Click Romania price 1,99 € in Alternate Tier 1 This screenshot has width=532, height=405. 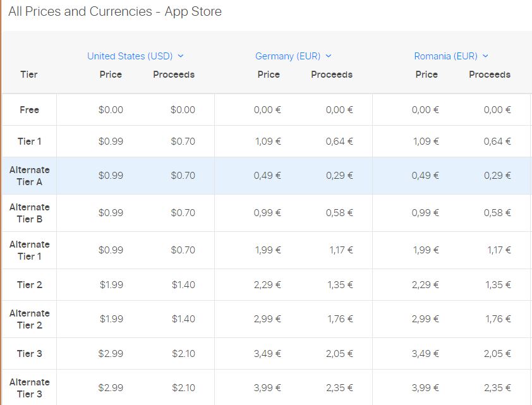click(426, 250)
